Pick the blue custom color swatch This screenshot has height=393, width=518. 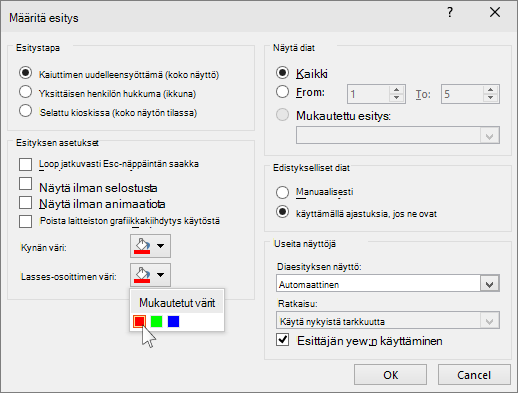click(173, 321)
